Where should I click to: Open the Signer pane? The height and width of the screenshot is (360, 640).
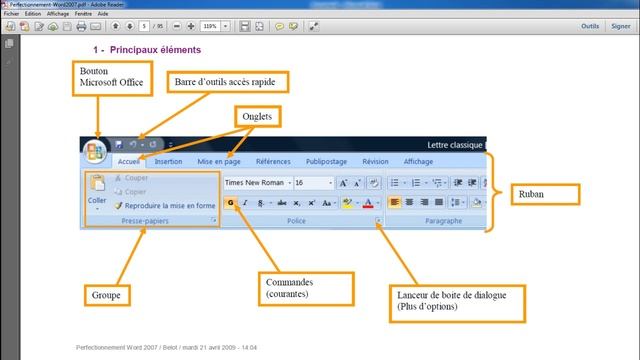(x=620, y=26)
